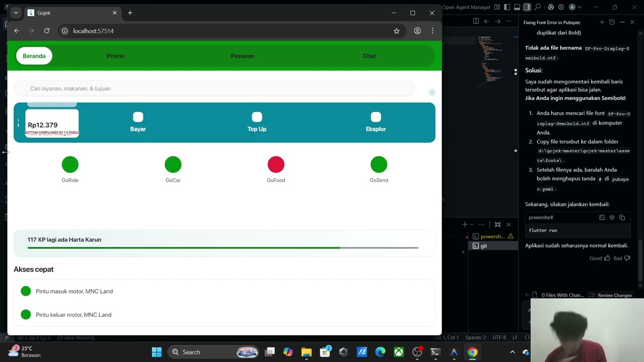Add new terminal with plus
Viewport: 644px width, 362px height.
[x=465, y=224]
